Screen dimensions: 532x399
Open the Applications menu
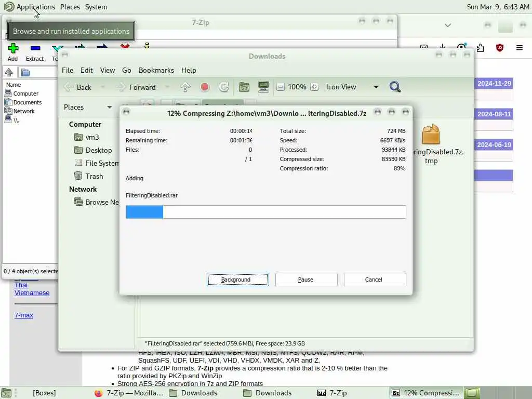(x=35, y=7)
